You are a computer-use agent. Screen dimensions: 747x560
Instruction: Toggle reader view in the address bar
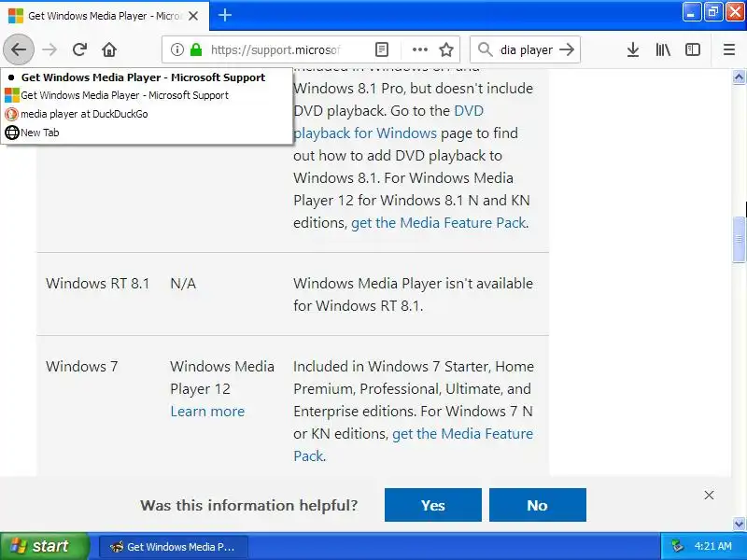click(382, 49)
